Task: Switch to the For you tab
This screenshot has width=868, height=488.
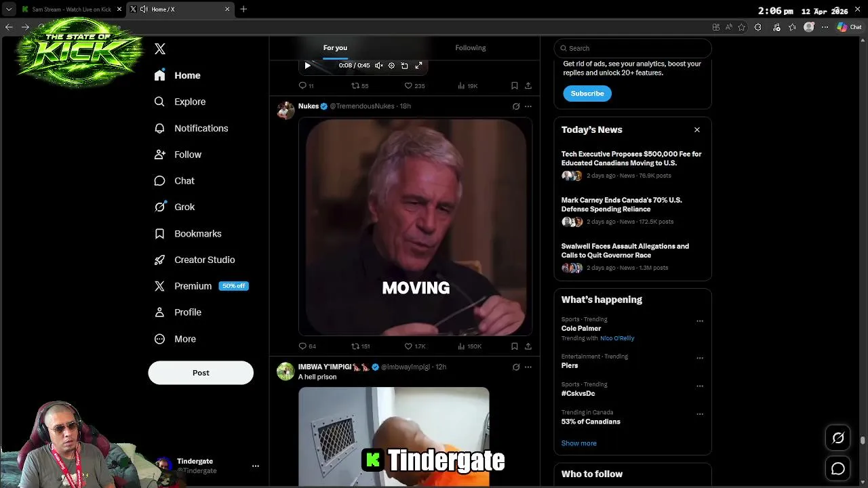Action: click(335, 47)
